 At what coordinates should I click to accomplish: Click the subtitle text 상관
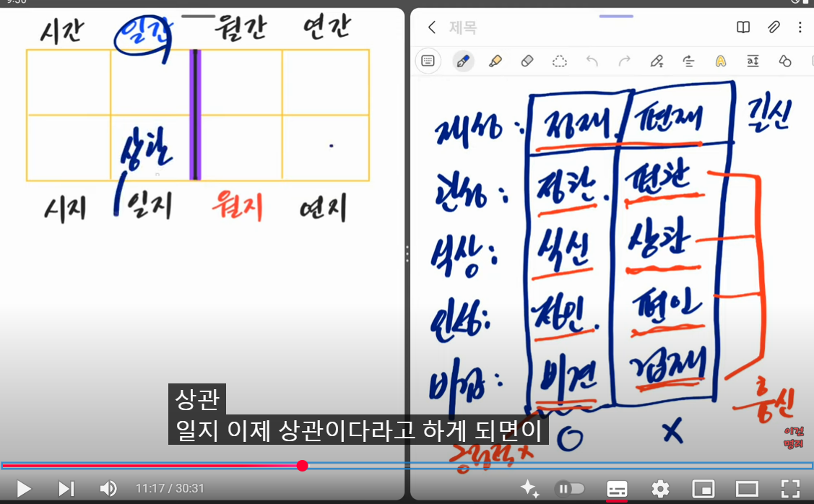[197, 399]
